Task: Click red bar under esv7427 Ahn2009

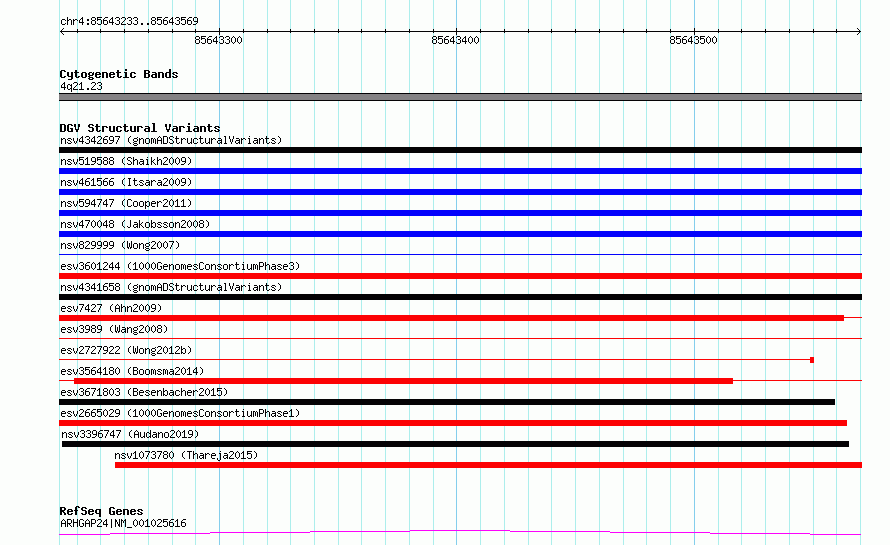Action: [x=451, y=318]
